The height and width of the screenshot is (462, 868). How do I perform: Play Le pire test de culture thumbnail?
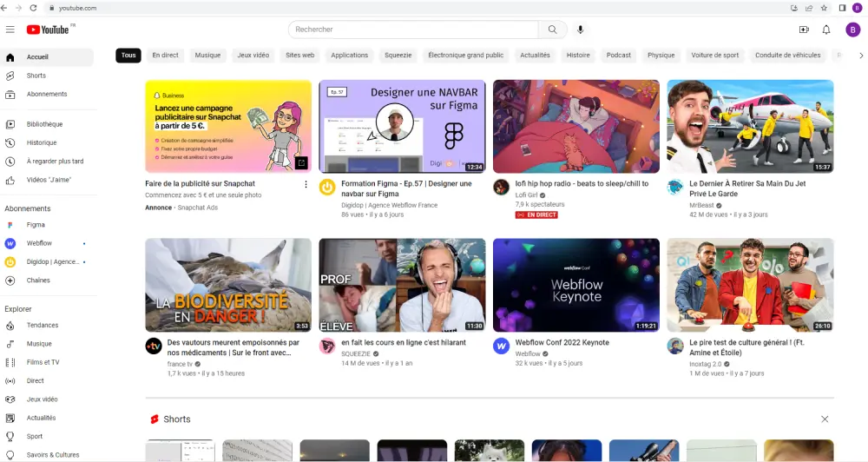tap(750, 286)
